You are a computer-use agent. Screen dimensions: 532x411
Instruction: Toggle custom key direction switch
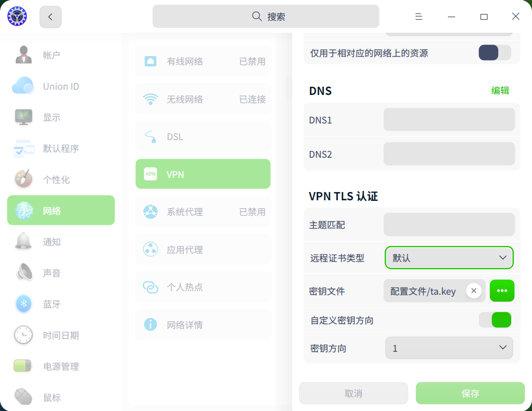495,320
